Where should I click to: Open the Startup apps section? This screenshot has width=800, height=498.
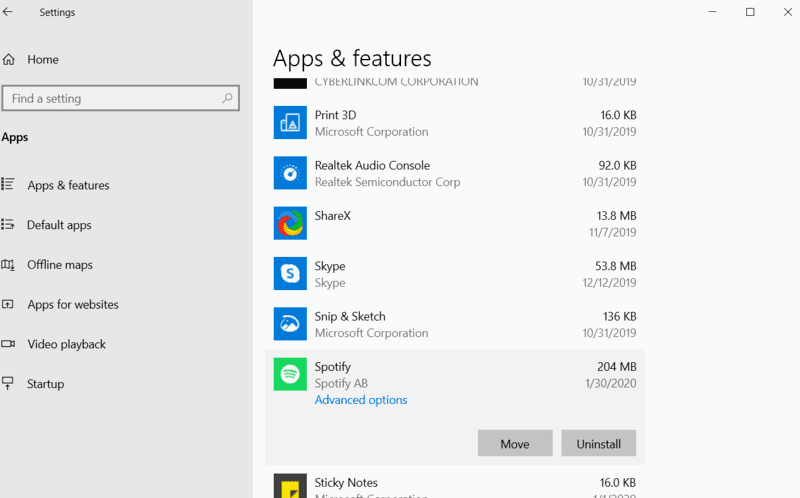click(x=45, y=384)
